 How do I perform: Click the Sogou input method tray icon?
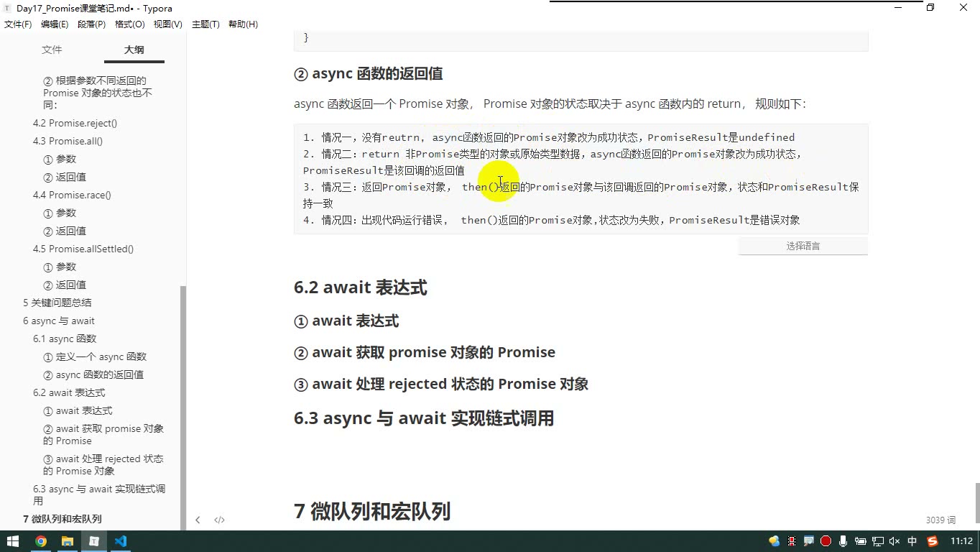pos(933,541)
